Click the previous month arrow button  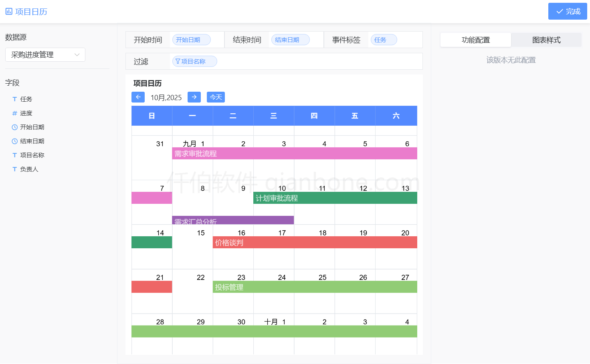[x=138, y=97]
